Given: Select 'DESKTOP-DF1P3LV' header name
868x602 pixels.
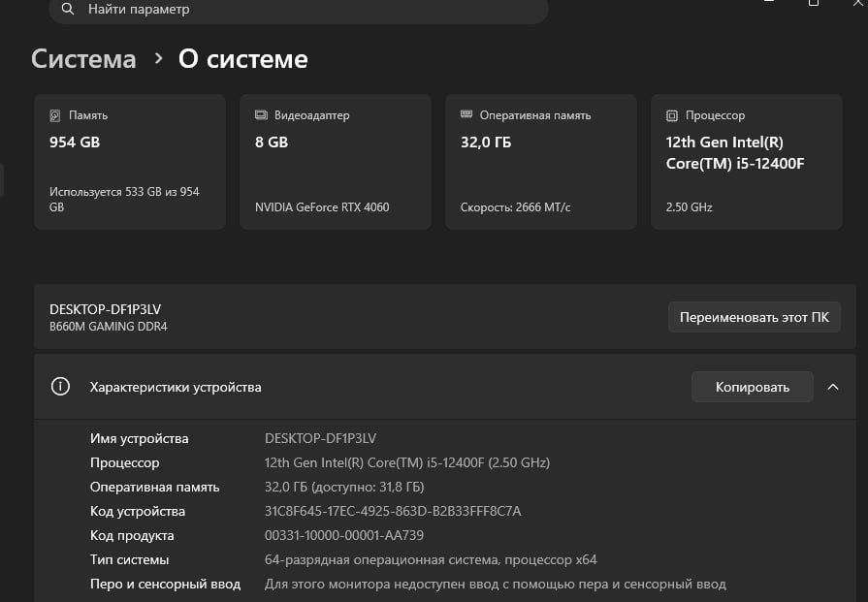Looking at the screenshot, I should (x=105, y=309).
